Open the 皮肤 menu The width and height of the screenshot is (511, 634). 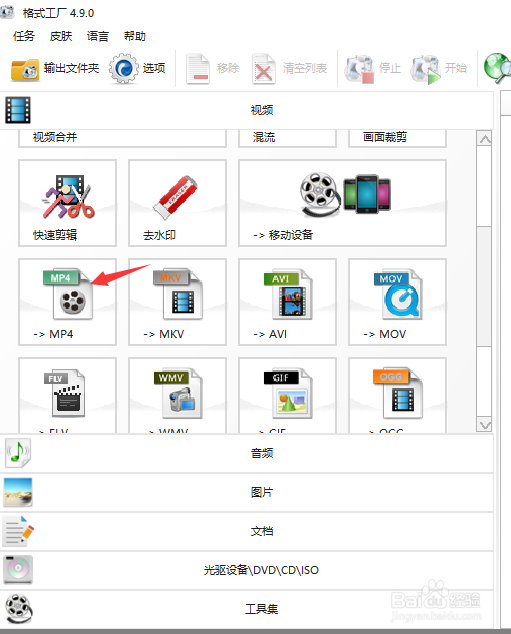[61, 36]
